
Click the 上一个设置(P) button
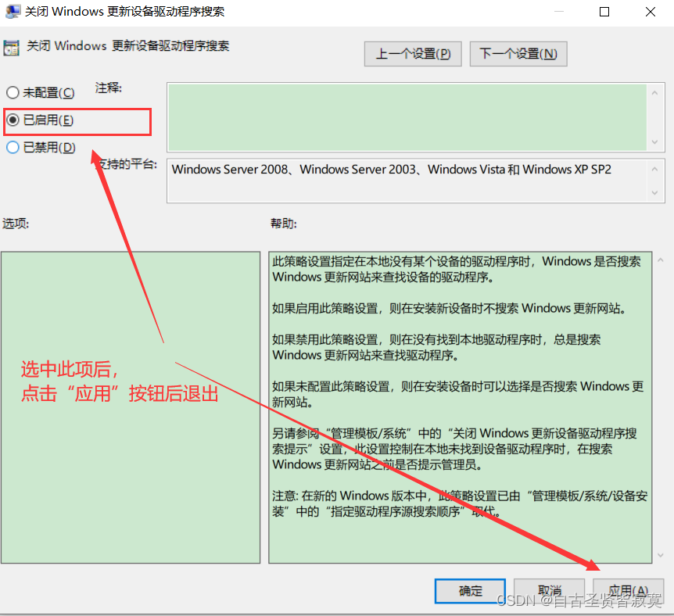(x=413, y=54)
